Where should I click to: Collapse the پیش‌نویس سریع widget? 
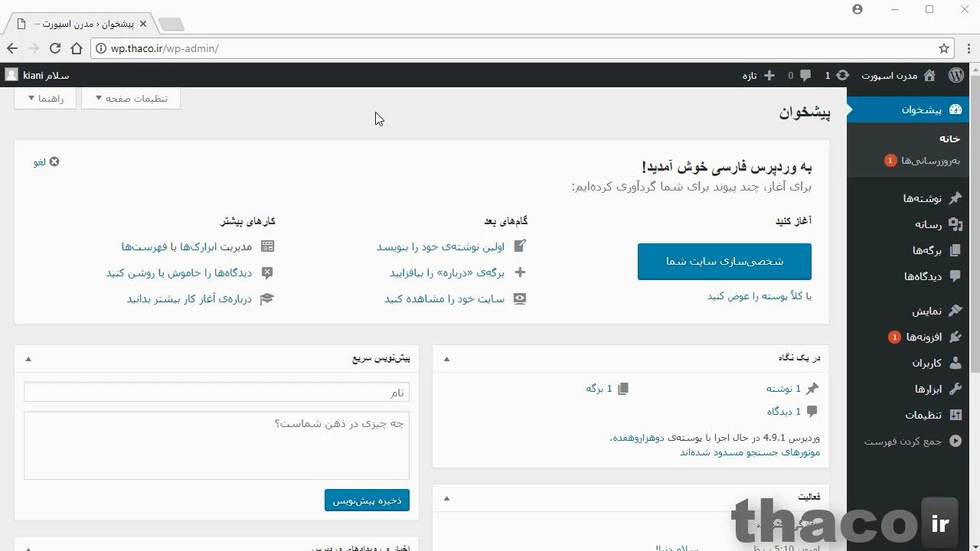coord(28,358)
